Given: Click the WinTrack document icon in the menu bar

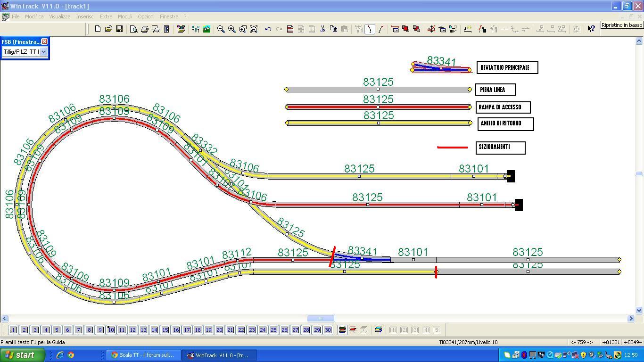Looking at the screenshot, I should [5, 16].
